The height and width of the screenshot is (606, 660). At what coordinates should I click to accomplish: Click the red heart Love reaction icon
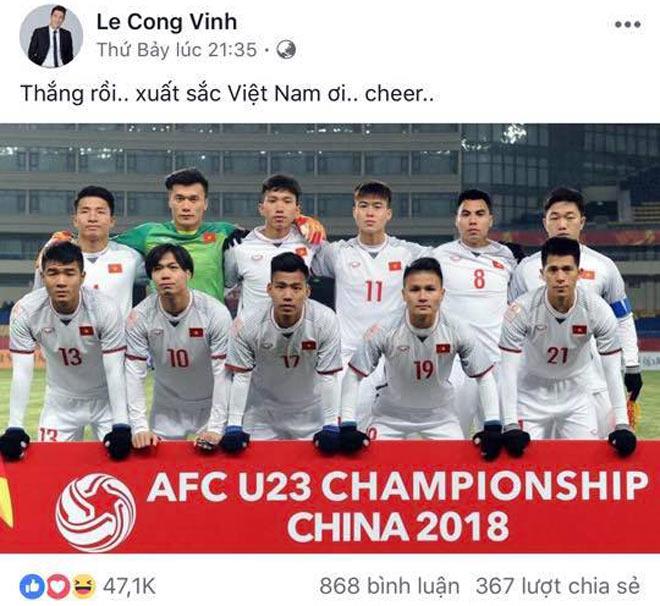(x=58, y=587)
